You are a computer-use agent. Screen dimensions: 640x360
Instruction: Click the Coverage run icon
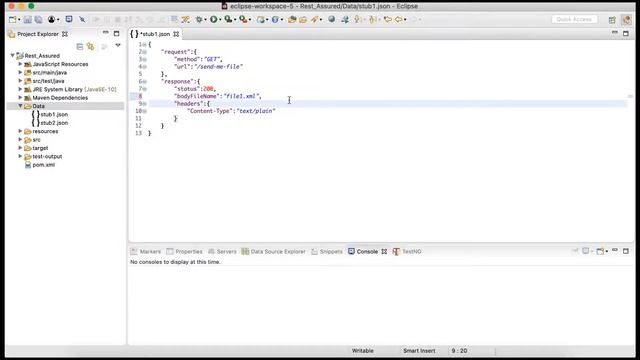tap(228, 19)
